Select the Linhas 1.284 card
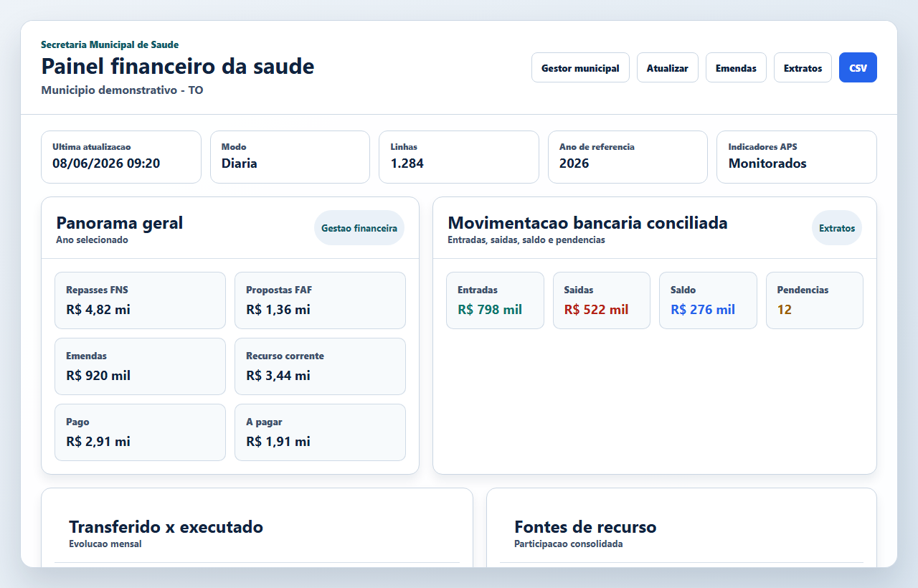 [x=459, y=157]
